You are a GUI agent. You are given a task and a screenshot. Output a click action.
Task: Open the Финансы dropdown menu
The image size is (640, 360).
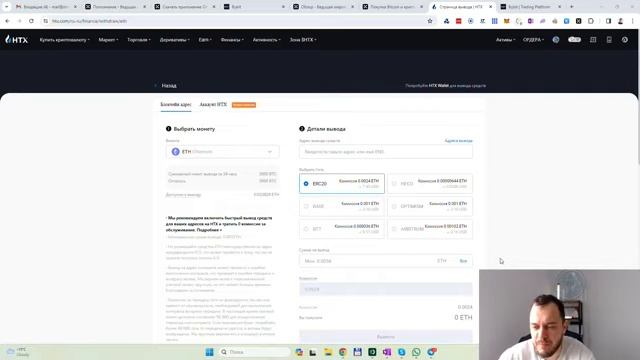point(232,40)
